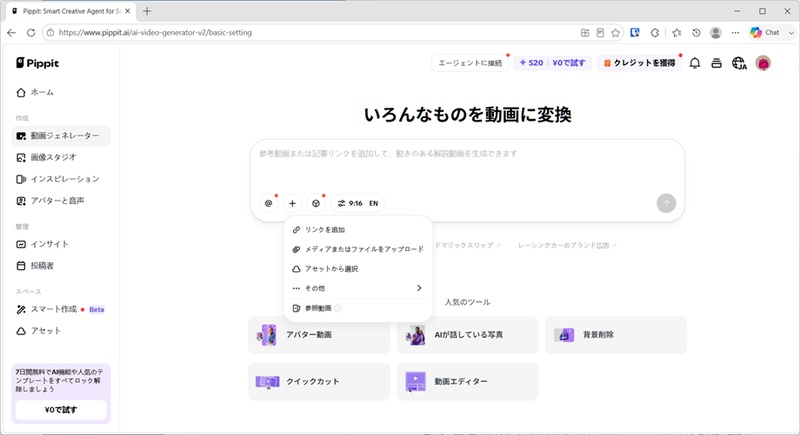Open the レーシングカーのブランド広告 suggestion
This screenshot has width=800, height=435.
click(567, 245)
